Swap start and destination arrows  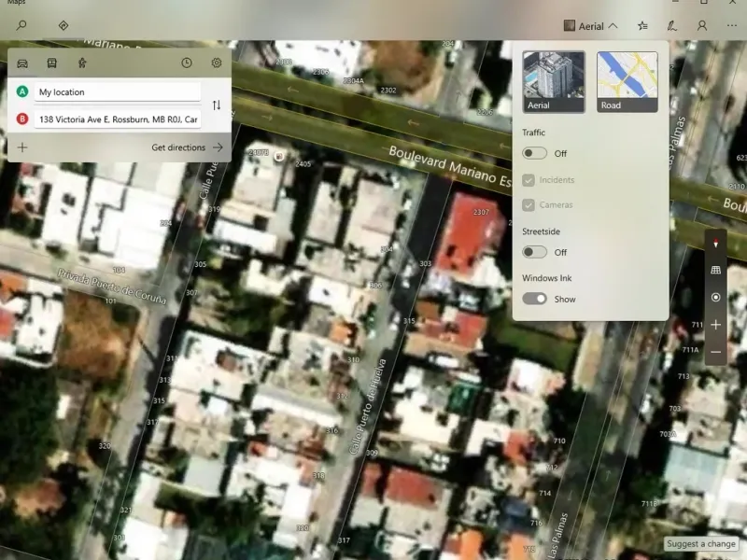[217, 105]
